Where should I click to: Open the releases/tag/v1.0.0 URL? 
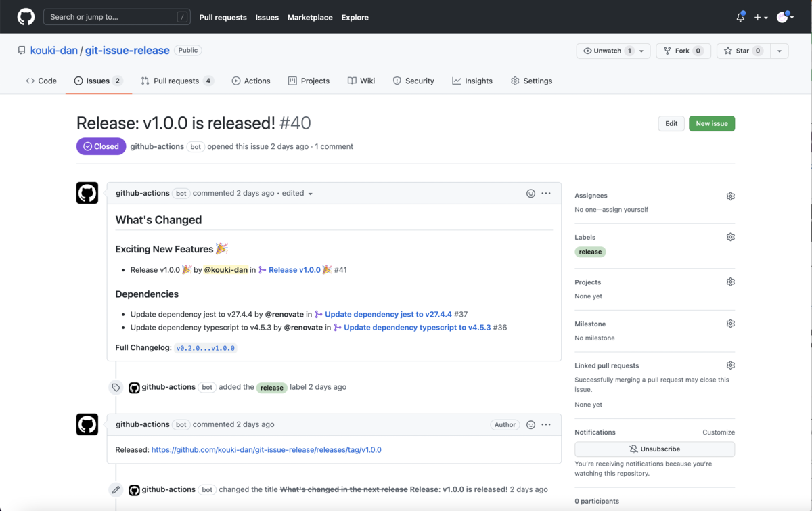267,449
